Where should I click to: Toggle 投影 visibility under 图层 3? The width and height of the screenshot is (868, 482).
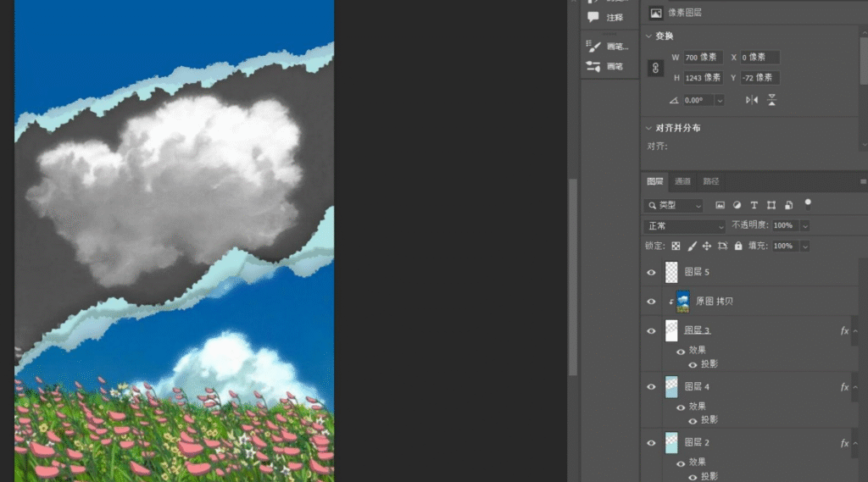693,365
